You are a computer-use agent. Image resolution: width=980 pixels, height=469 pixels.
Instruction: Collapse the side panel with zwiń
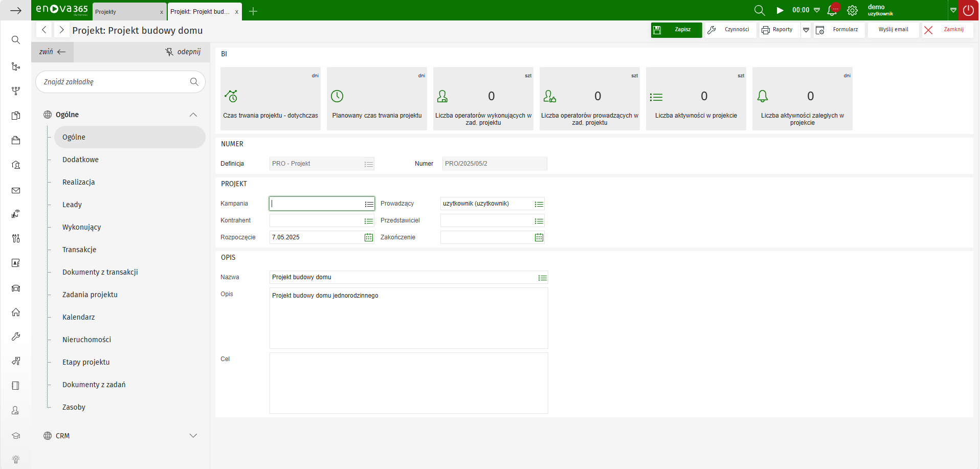52,52
